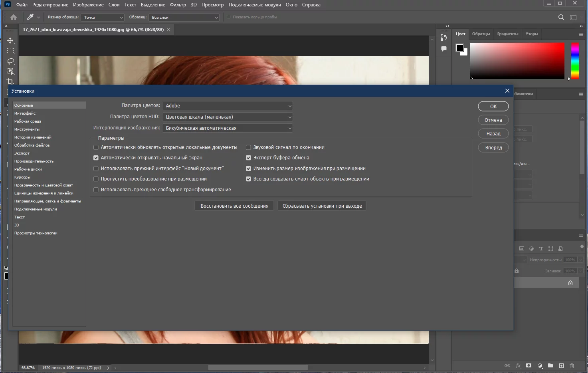Click the Delete layer trash icon
The image size is (588, 373).
coord(572,365)
